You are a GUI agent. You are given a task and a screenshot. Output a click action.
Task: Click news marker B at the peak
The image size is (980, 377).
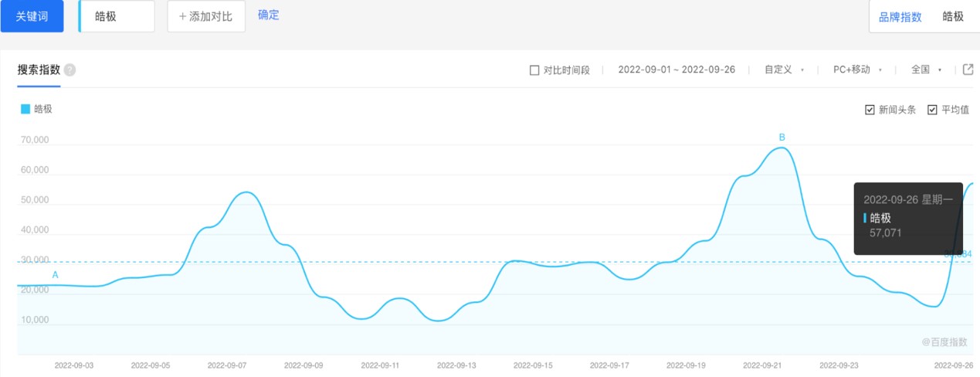click(x=782, y=138)
